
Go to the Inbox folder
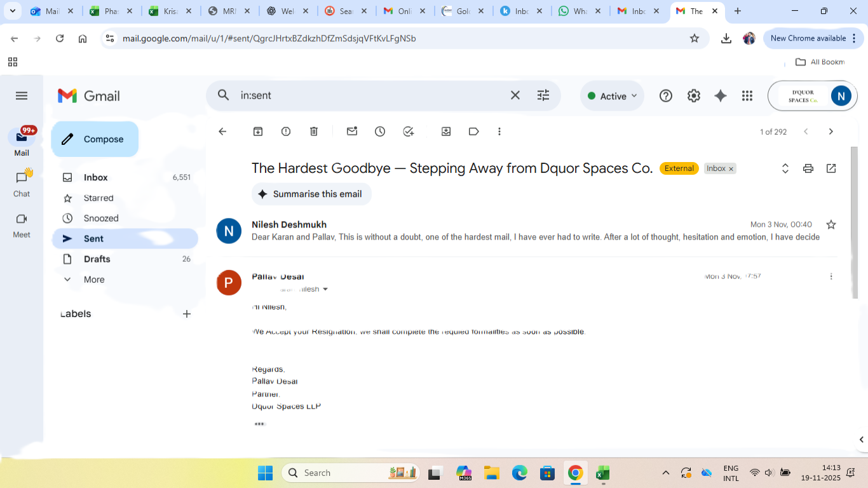pyautogui.click(x=95, y=178)
